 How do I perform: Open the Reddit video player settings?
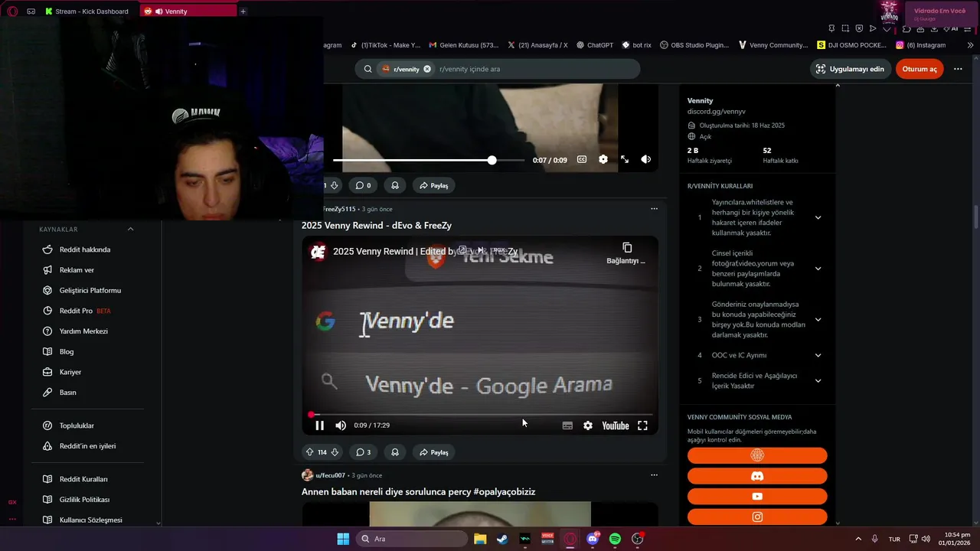(x=603, y=159)
